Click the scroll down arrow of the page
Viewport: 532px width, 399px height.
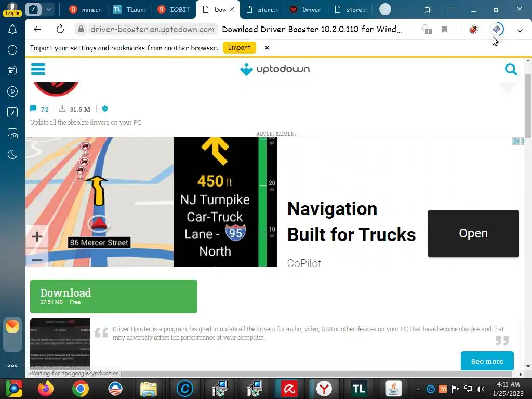point(528,366)
